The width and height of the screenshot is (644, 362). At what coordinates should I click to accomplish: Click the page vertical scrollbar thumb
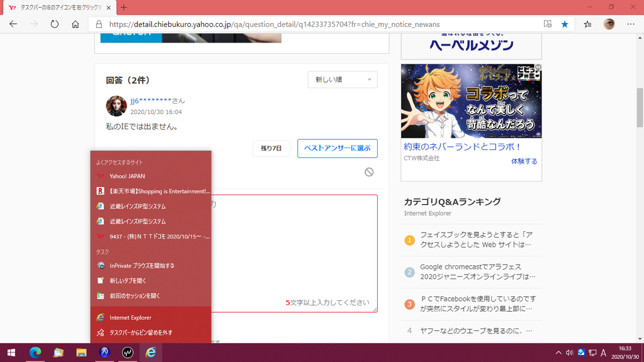639,108
